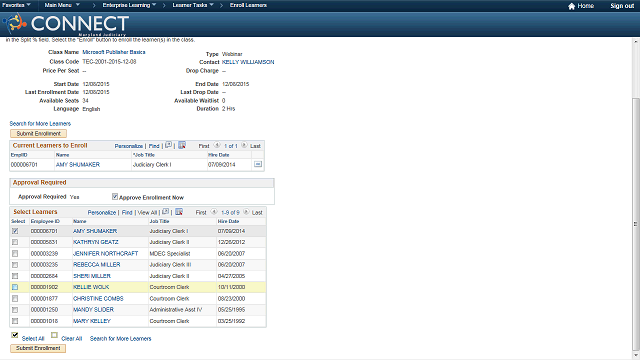Click the Clear All empty box icon
Image resolution: width=640 pixels, height=360 pixels.
[x=54, y=335]
